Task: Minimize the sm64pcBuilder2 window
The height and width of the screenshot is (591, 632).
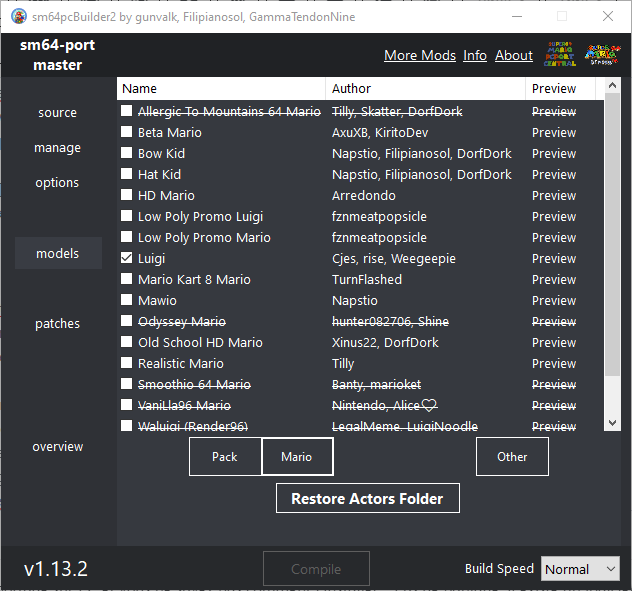Action: click(515, 17)
